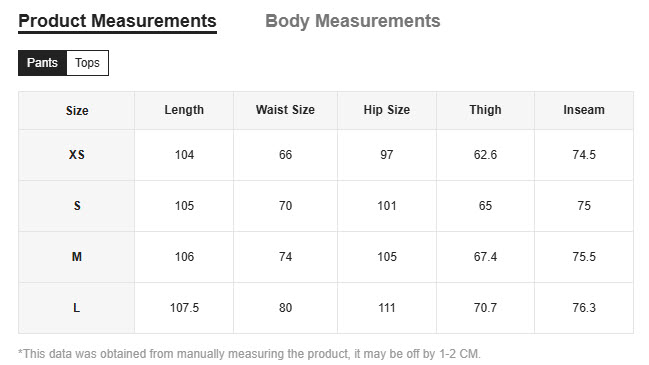Image resolution: width=649 pixels, height=365 pixels.
Task: Click the XS thigh value 62.6
Action: pos(485,155)
